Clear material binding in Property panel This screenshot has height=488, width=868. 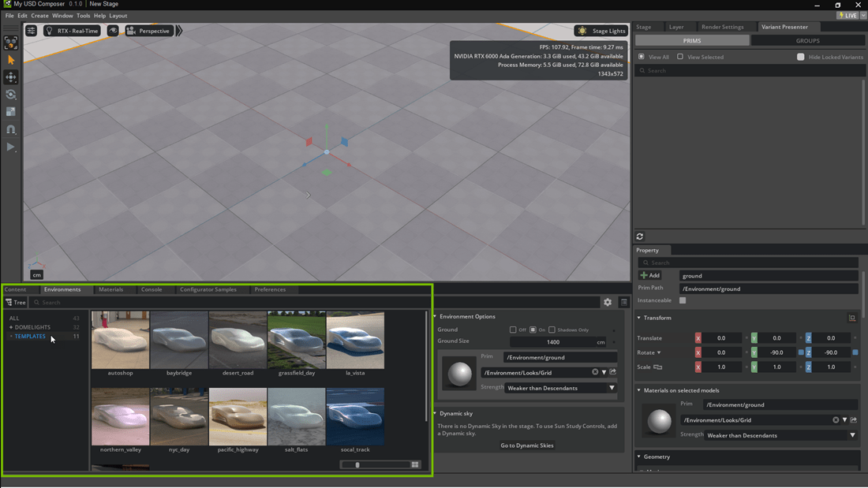click(x=836, y=420)
